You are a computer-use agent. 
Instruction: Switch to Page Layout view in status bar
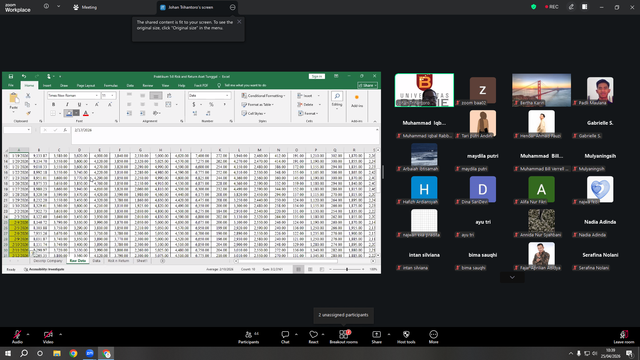tap(310, 269)
